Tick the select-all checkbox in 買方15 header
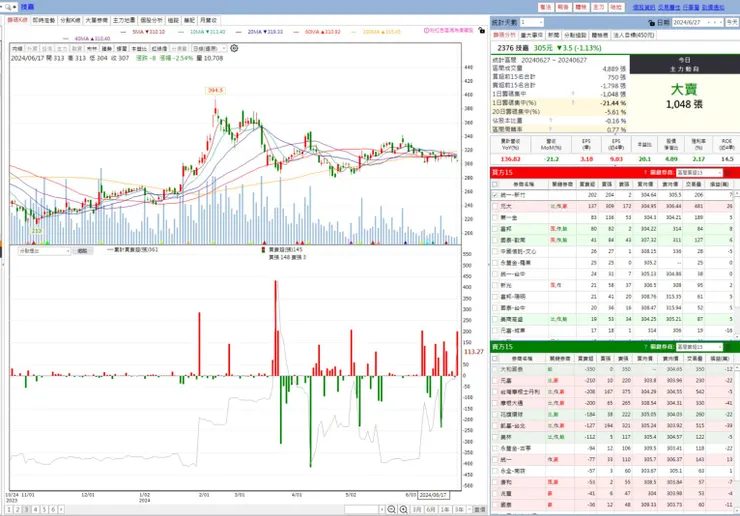Viewport: 740px width, 516px height. coord(495,184)
